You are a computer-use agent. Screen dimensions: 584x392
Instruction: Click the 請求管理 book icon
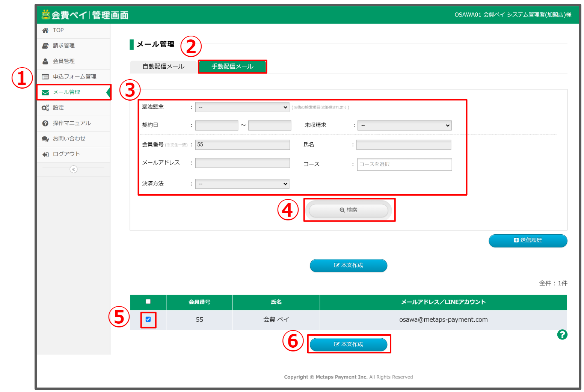point(45,46)
